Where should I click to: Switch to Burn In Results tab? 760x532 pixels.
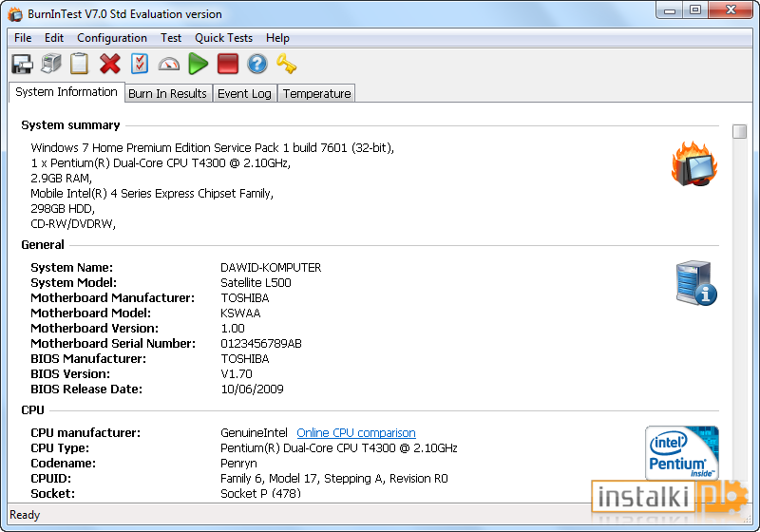click(x=167, y=93)
